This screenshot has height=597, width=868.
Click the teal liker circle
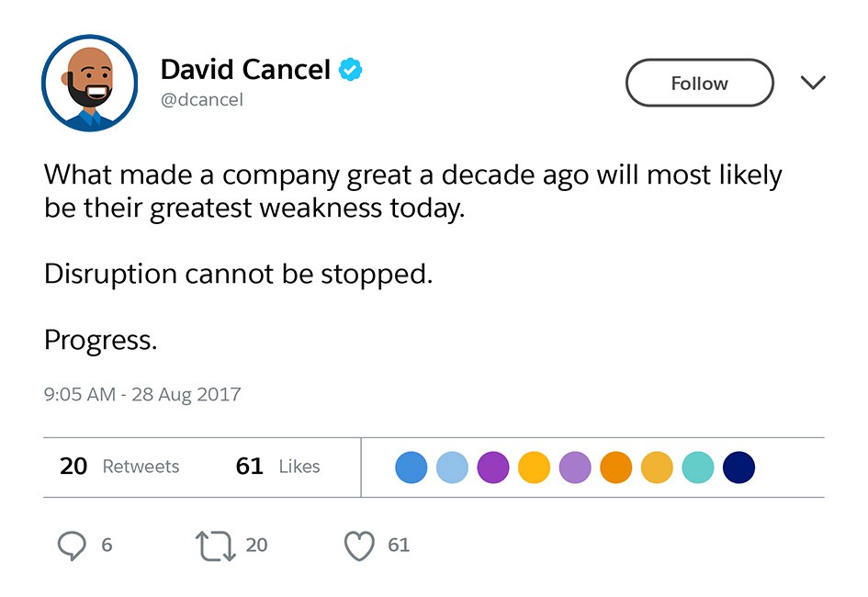click(698, 467)
